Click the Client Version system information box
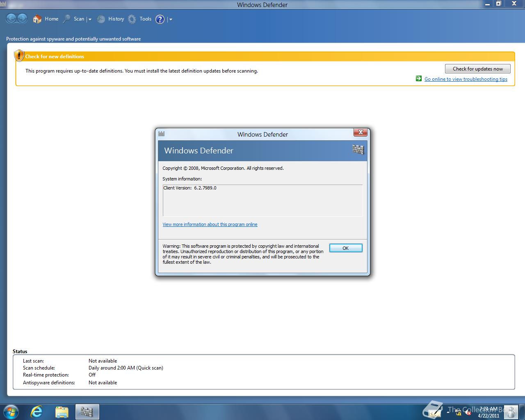This screenshot has height=420, width=525. pos(262,200)
